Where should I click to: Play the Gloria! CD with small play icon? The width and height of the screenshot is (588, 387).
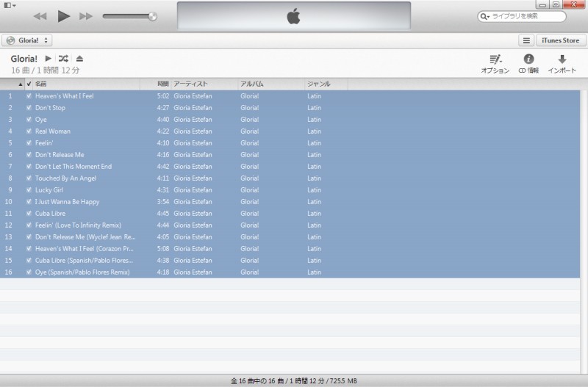tap(48, 59)
